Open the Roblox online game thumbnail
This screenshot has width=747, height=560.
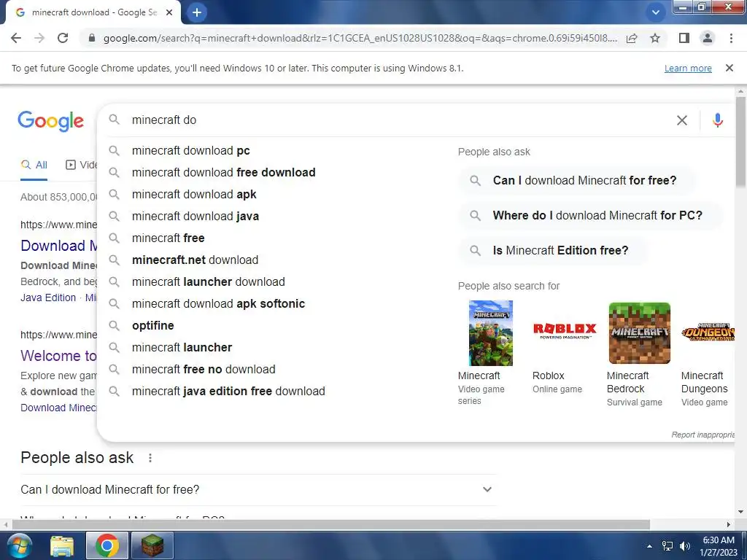click(565, 330)
